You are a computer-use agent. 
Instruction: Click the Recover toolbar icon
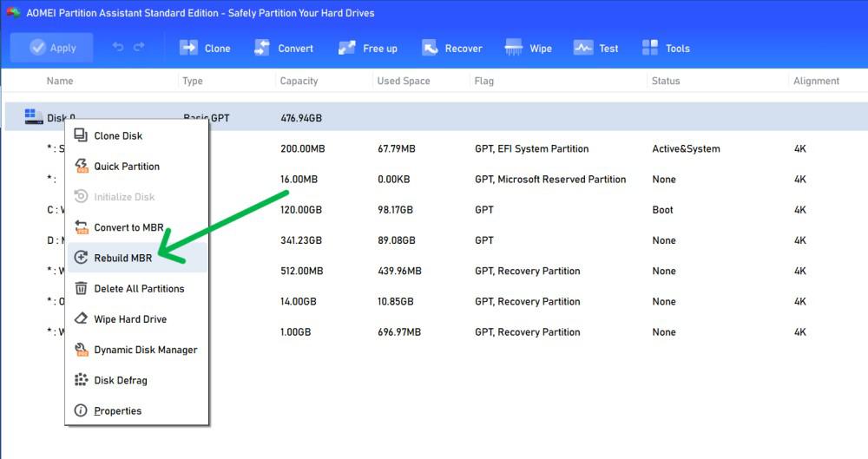point(430,48)
